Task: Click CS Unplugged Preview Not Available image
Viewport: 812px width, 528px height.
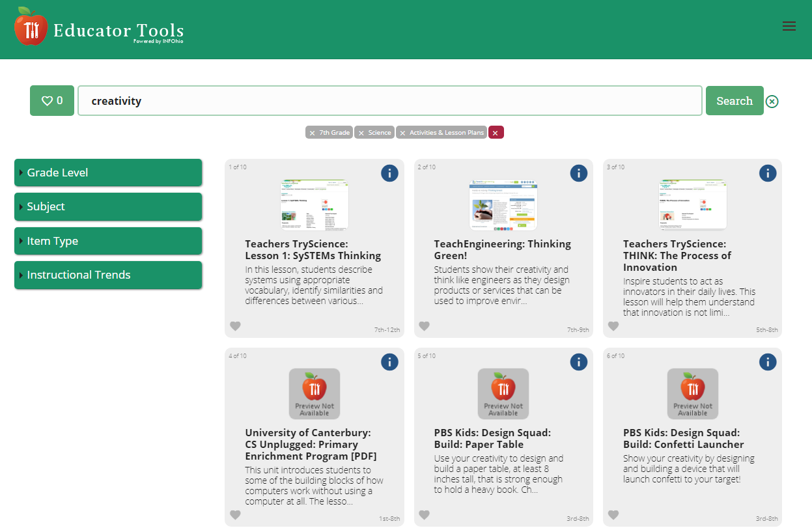Action: tap(315, 393)
